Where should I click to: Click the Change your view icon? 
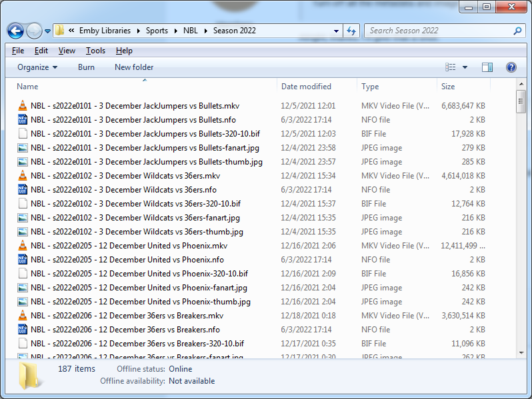coord(450,67)
